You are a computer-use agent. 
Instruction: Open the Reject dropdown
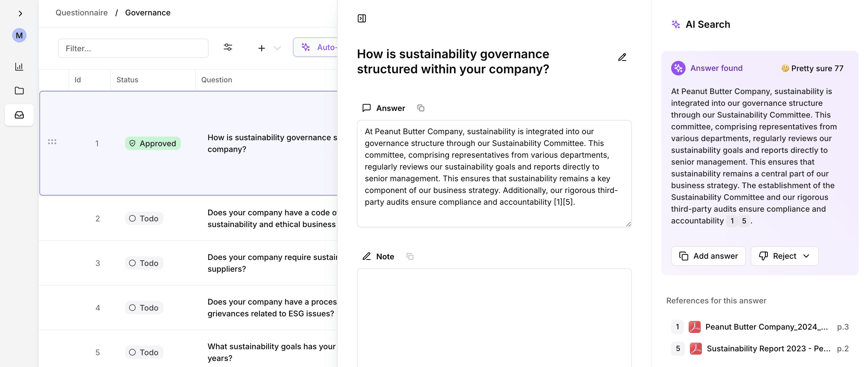(784, 256)
